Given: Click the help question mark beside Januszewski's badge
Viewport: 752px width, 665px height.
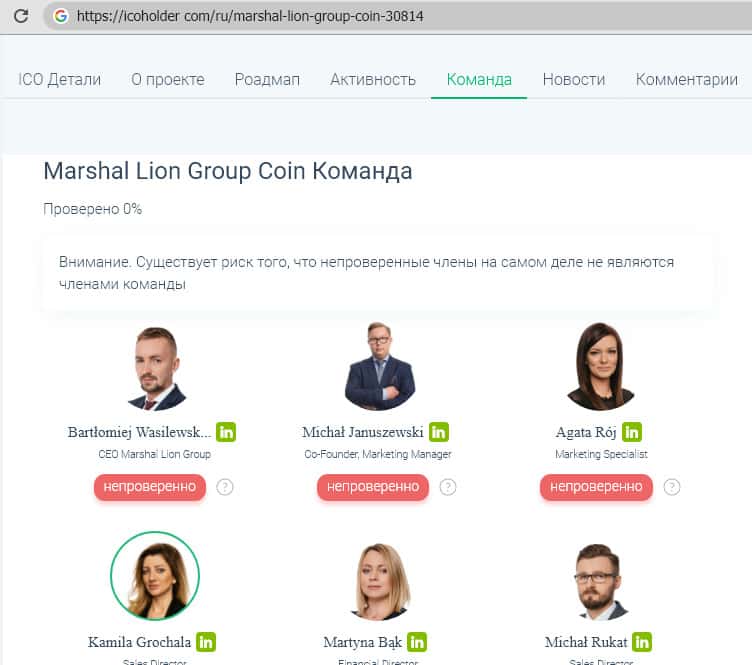Looking at the screenshot, I should coord(448,487).
